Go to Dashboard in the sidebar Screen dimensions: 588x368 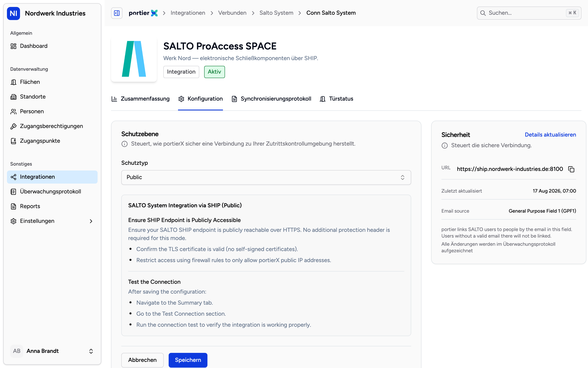[x=52, y=46]
